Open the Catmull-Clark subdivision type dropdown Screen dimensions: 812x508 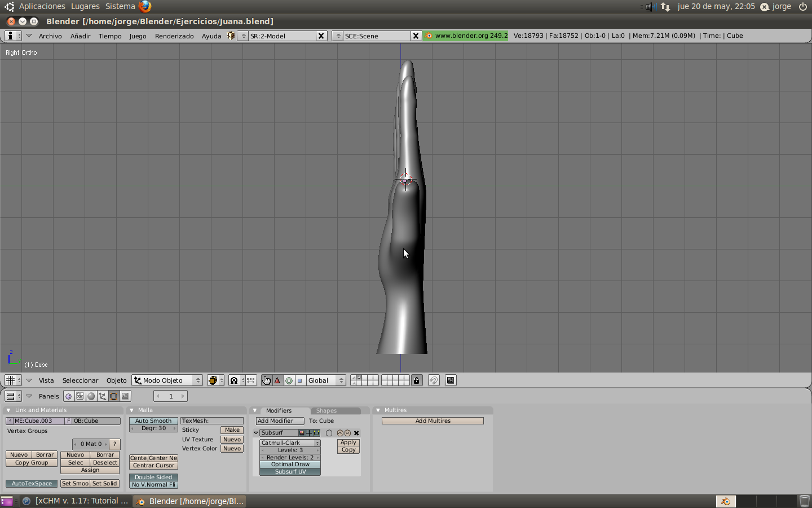pos(290,443)
